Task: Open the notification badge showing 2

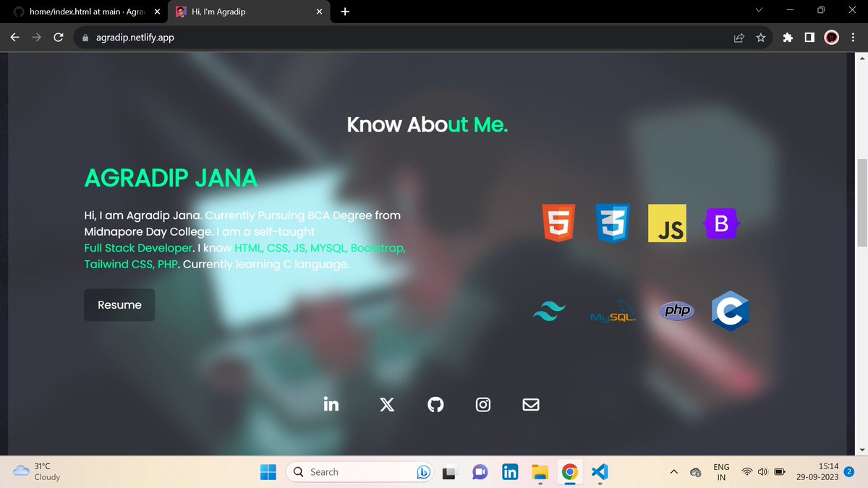Action: (850, 471)
